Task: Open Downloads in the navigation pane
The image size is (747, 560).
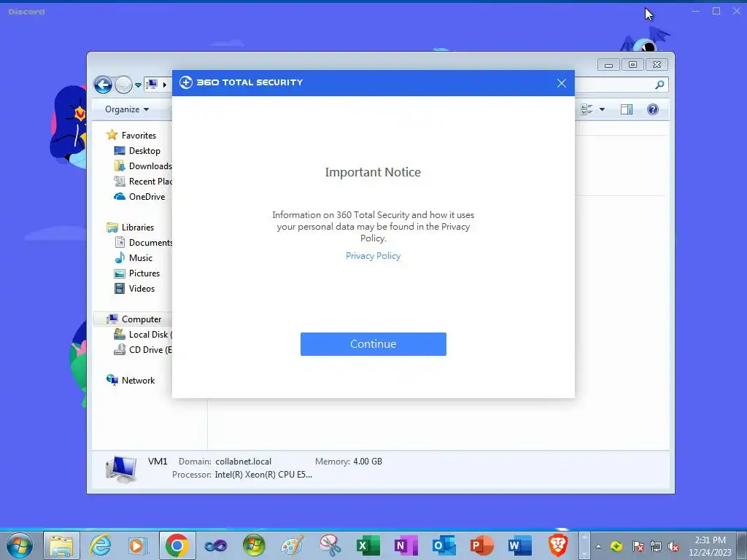Action: tap(143, 166)
